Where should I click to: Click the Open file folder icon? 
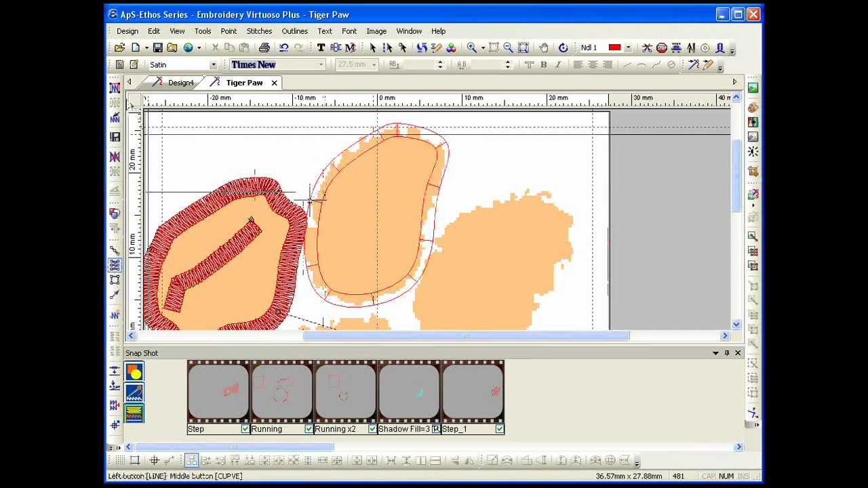pos(119,47)
